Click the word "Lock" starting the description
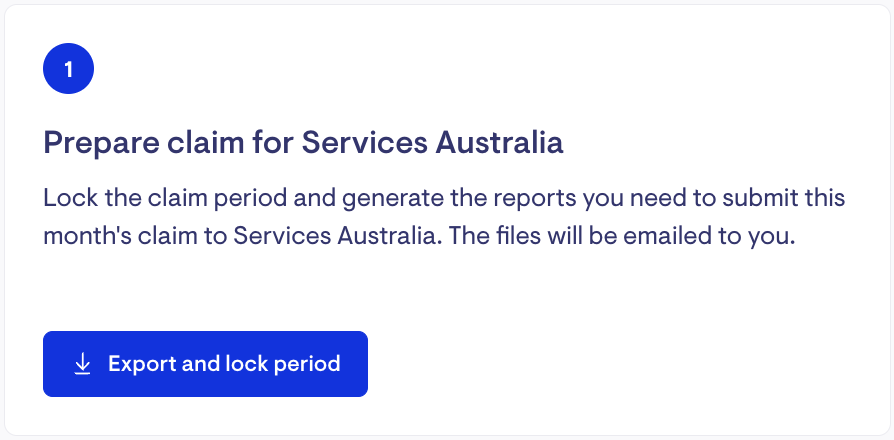894x440 pixels. click(x=66, y=197)
